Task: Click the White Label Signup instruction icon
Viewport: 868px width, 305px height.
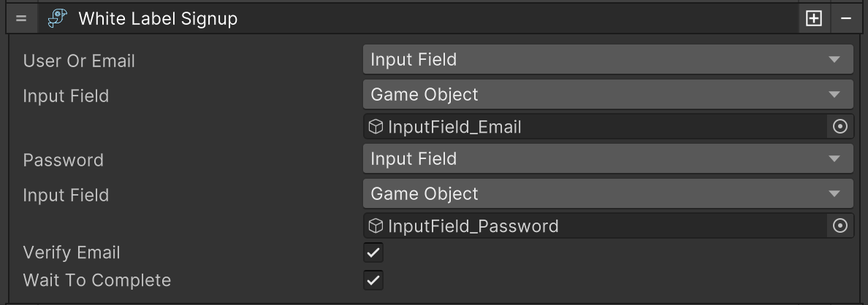Action: point(58,19)
